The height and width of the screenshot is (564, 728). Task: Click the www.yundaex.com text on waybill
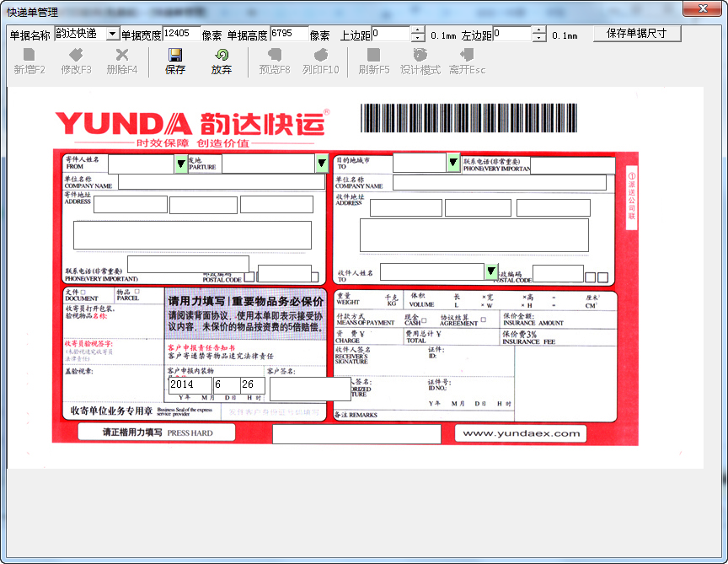pyautogui.click(x=522, y=433)
